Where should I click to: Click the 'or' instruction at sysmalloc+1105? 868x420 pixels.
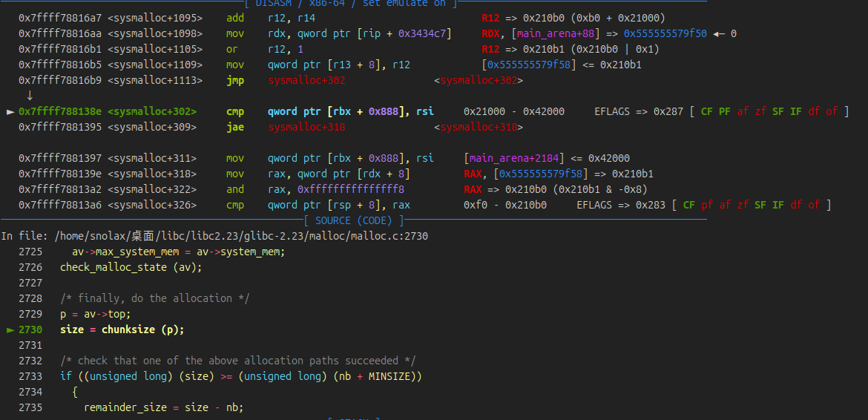(232, 49)
